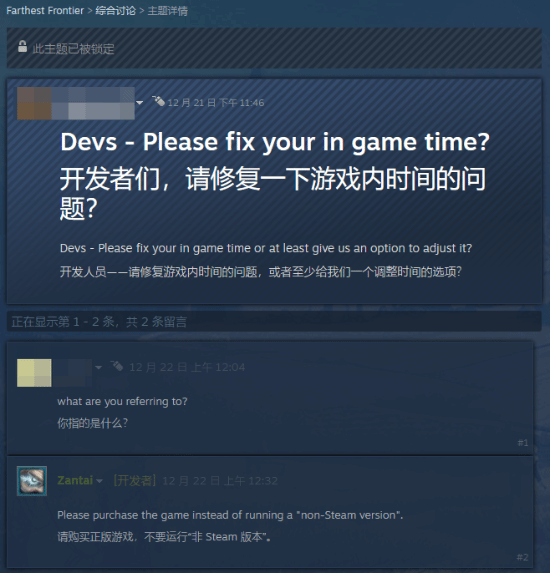The height and width of the screenshot is (573, 550).
Task: Click the mouse icon beside 12月22日 上午 12:04
Action: pos(117,365)
